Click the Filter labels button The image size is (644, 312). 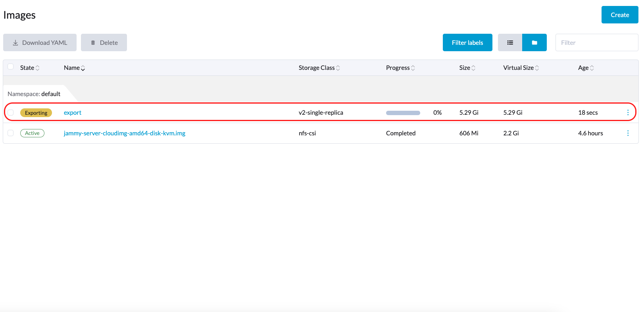467,42
